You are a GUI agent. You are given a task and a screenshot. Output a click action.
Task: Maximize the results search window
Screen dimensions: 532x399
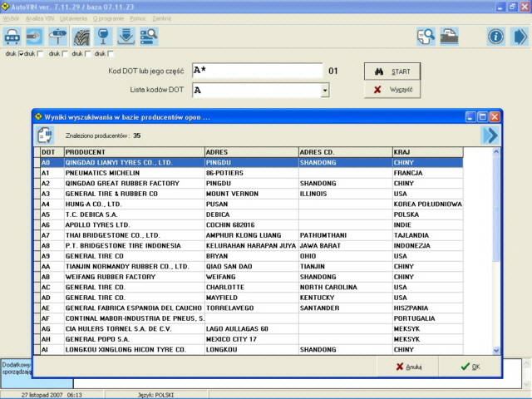point(482,117)
